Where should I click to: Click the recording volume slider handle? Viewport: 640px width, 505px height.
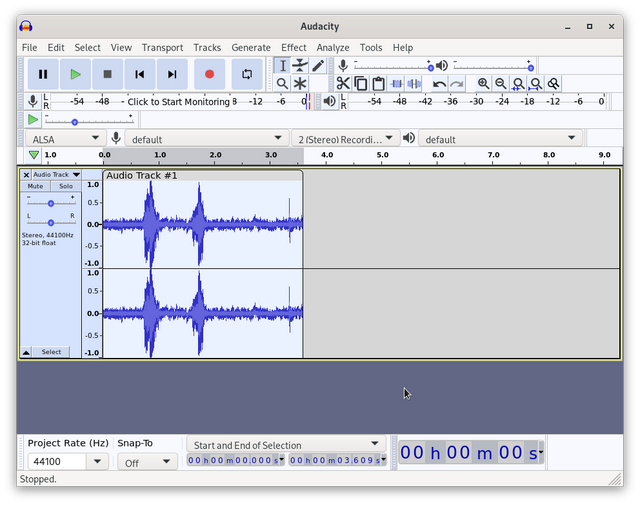click(431, 68)
